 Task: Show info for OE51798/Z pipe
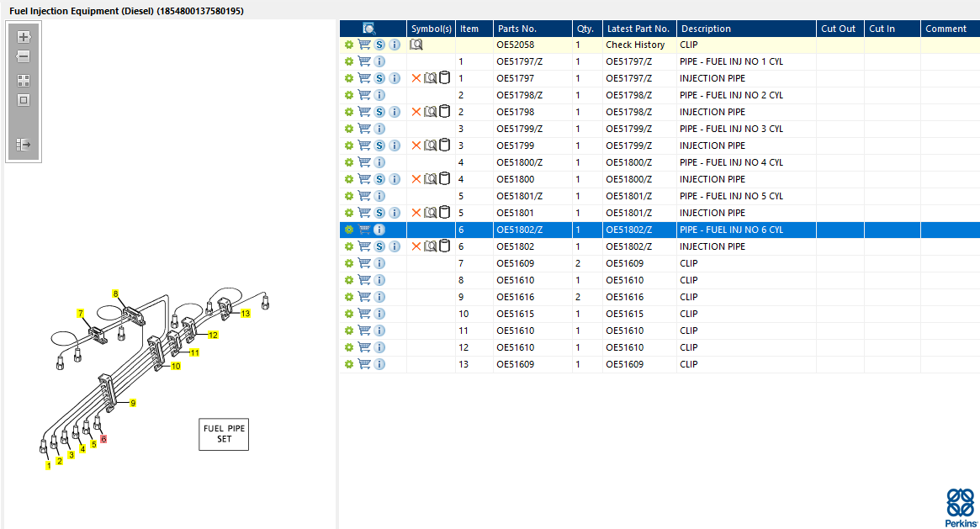(x=379, y=95)
